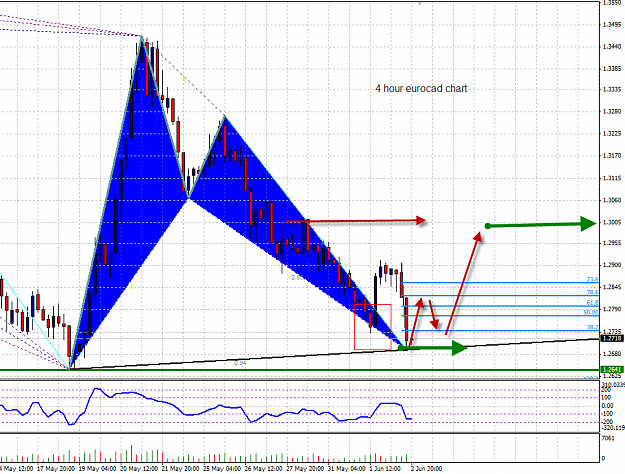
Task: Click the green 1.2641 price level tag
Action: tap(612, 370)
